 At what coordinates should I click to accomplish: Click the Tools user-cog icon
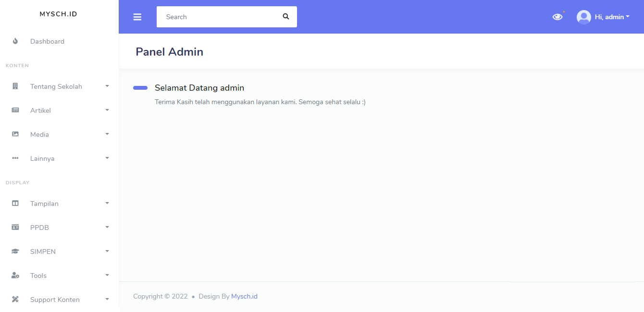(15, 276)
